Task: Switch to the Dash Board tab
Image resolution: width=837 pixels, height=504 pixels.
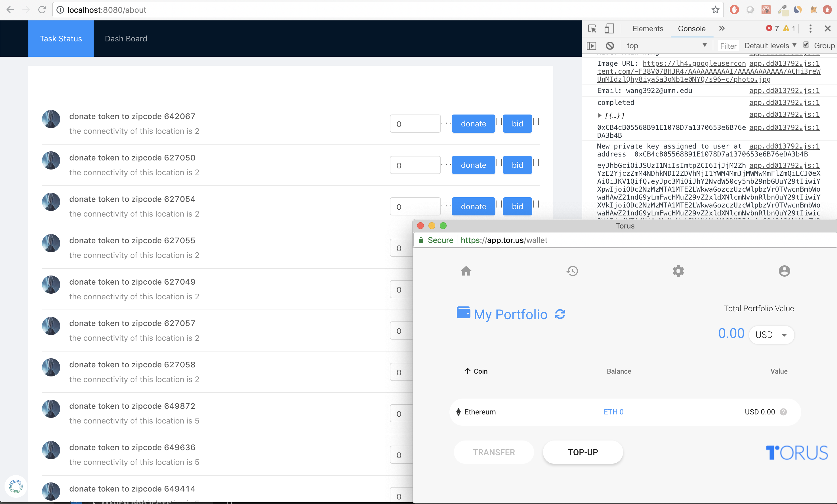Action: click(126, 39)
